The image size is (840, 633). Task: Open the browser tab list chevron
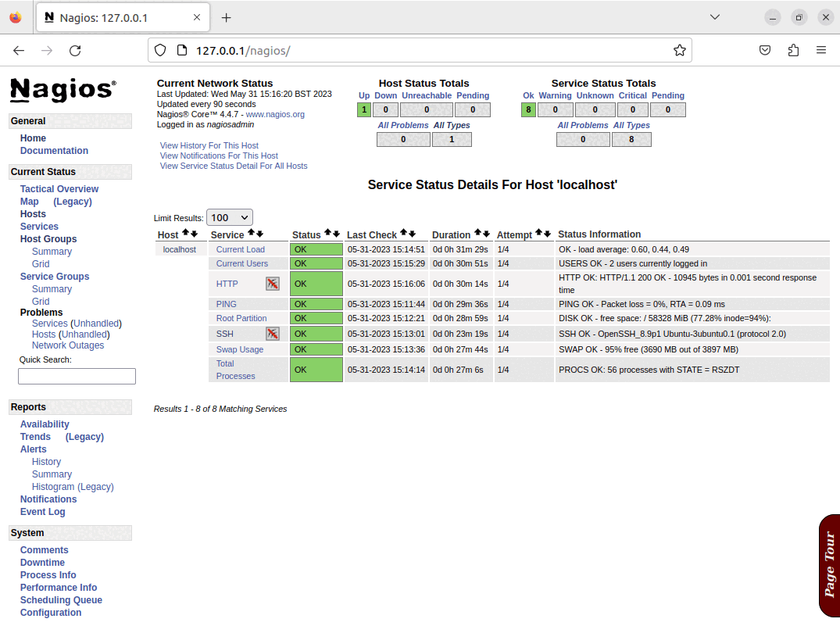tap(714, 16)
